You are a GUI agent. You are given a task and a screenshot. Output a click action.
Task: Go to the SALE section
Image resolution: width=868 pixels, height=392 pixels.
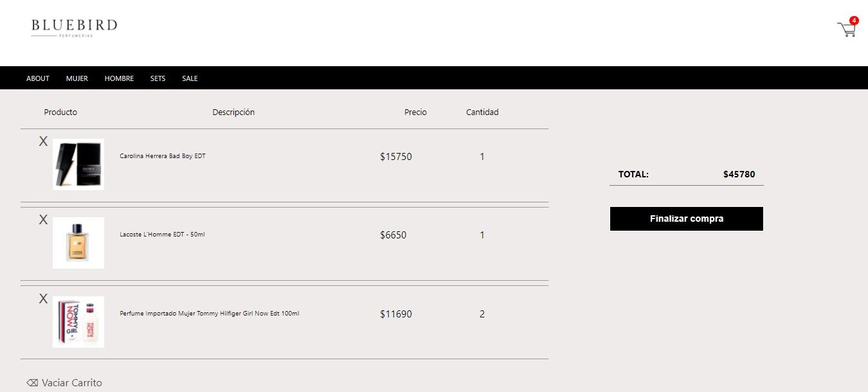pos(190,78)
